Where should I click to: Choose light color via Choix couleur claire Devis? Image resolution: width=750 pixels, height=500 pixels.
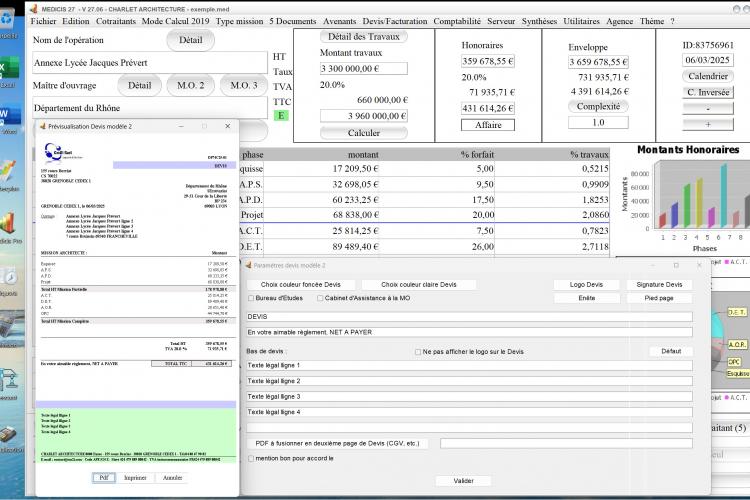[419, 285]
